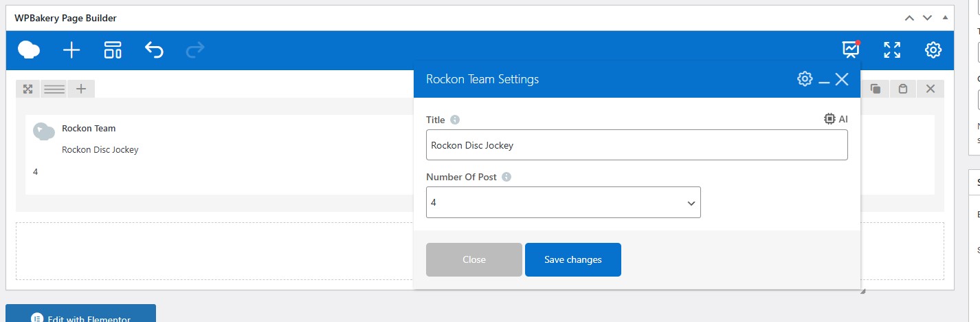Viewport: 980px width, 322px height.
Task: Toggle full screen editor mode
Action: point(892,50)
